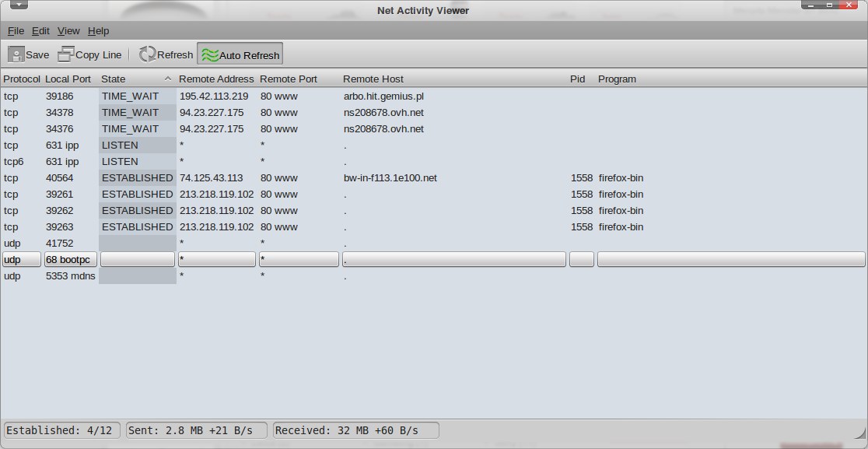Click remote host bw-in-f113.1e100.net
868x449 pixels.
[390, 177]
